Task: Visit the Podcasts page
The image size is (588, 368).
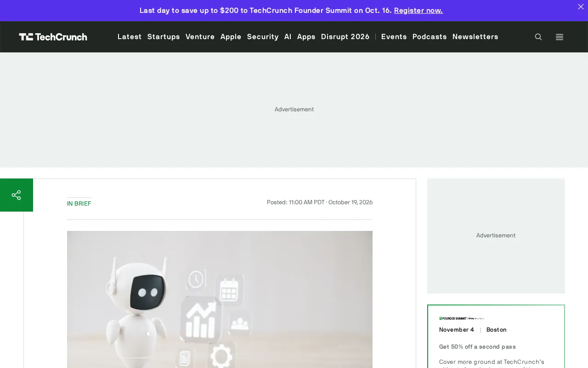Action: point(430,37)
